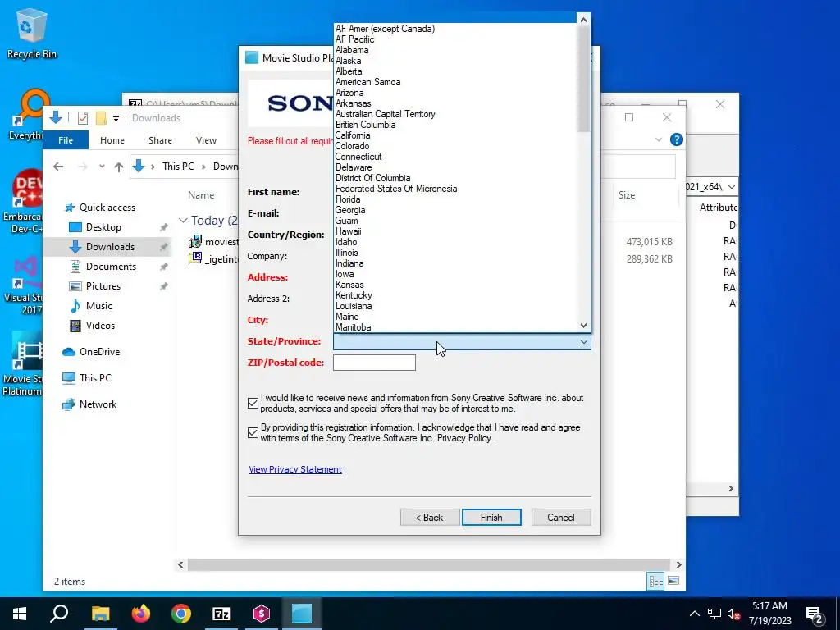Choose Florida from the state list
Viewport: 840px width, 630px height.
(x=348, y=199)
